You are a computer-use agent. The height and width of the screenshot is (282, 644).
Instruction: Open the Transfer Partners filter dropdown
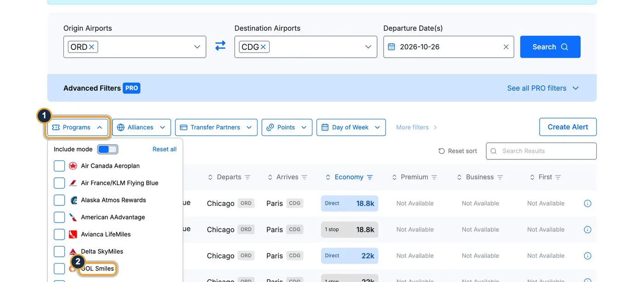(216, 128)
